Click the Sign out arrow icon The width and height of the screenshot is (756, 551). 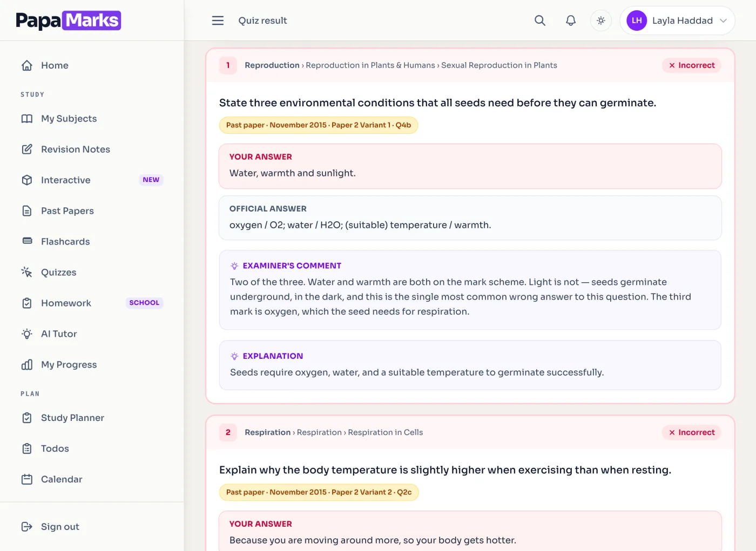(27, 527)
